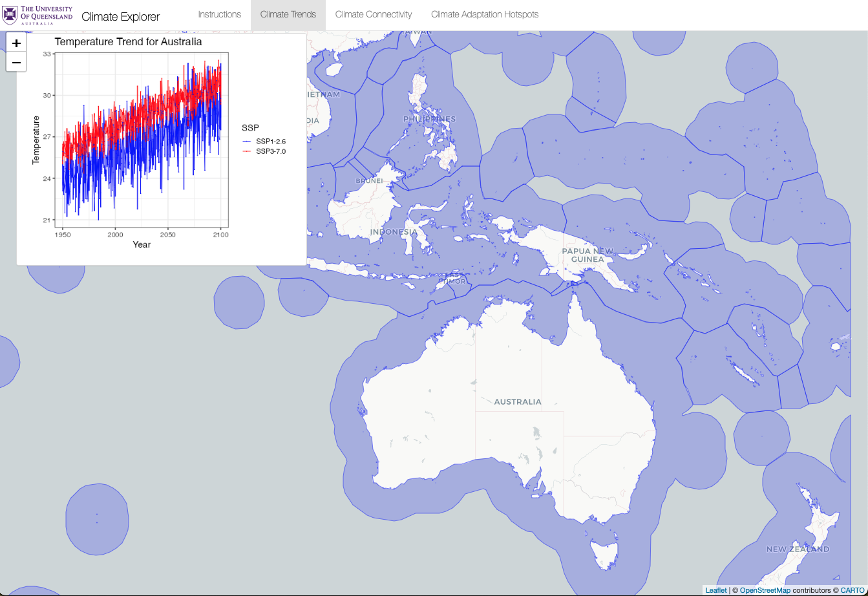
Task: Click the PAPUA NEW GUINEA map label
Action: click(587, 255)
